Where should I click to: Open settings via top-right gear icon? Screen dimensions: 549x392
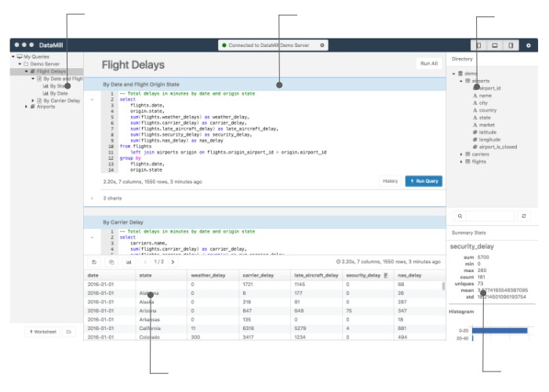coord(529,45)
